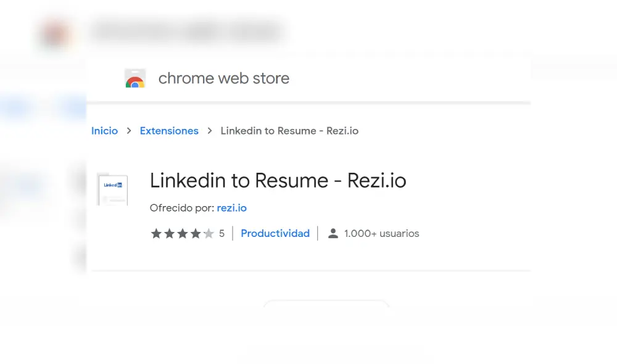Click the fourth filled rating star
Screen dimensions: 617x364
[x=195, y=233]
